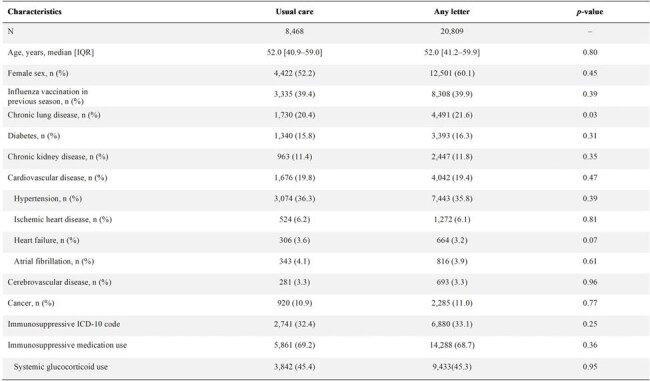This screenshot has height=381, width=650.
Task: Select the Diabetes row label
Action: pyautogui.click(x=34, y=136)
